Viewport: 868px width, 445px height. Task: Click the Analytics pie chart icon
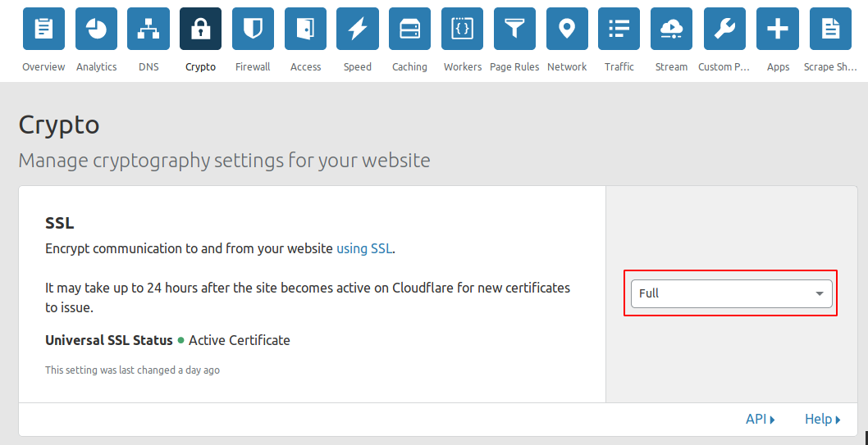pyautogui.click(x=96, y=30)
